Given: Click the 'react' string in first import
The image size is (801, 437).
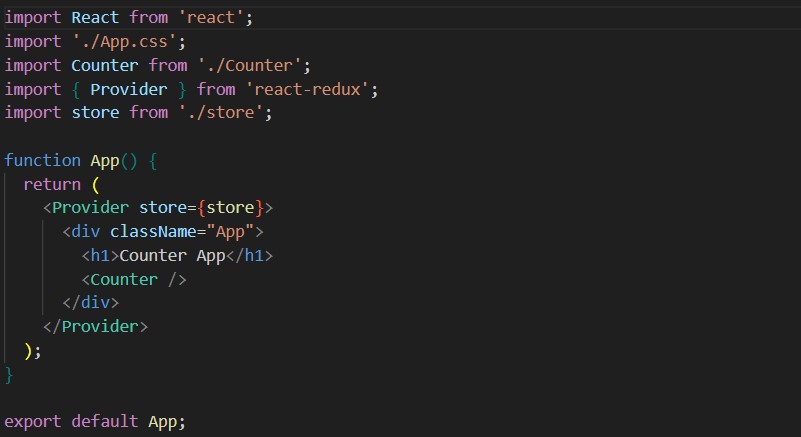Looking at the screenshot, I should 210,18.
